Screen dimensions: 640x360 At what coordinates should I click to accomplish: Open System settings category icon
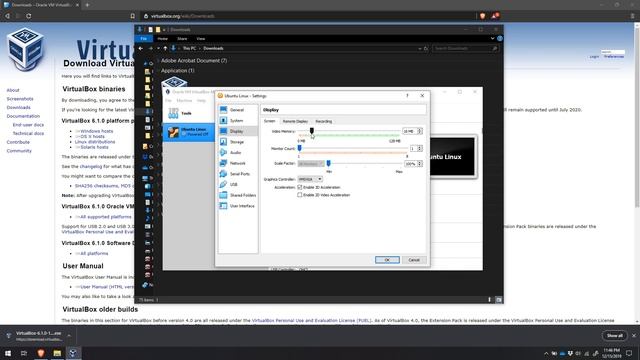(x=223, y=120)
